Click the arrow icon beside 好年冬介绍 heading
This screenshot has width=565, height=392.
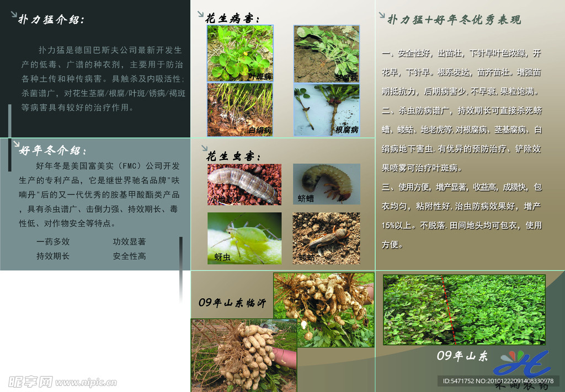click(14, 144)
